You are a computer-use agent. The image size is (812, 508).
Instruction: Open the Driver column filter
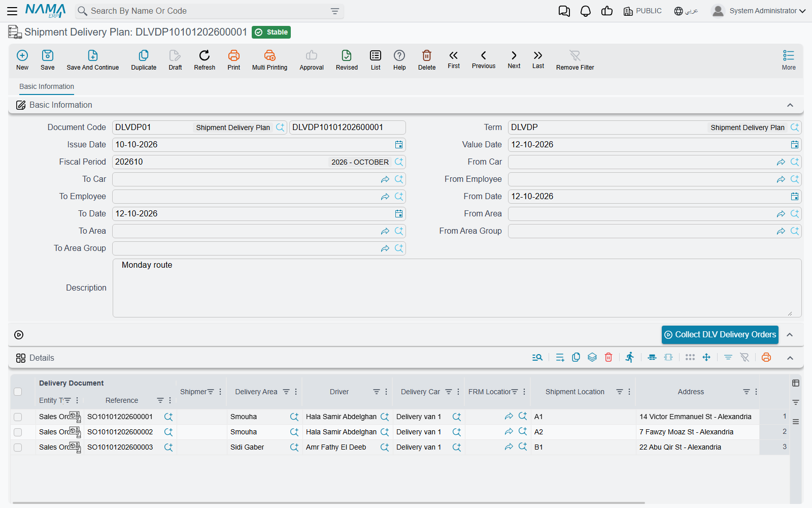[377, 392]
